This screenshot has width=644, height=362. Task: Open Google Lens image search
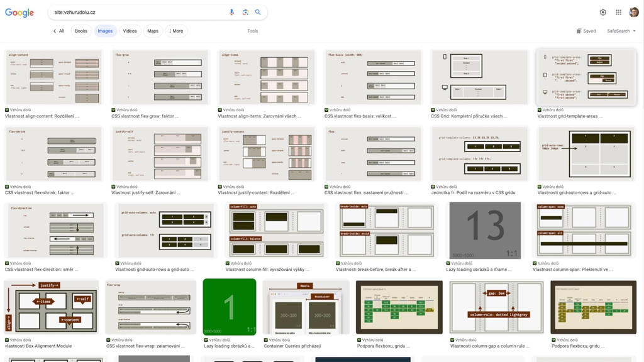pos(245,12)
